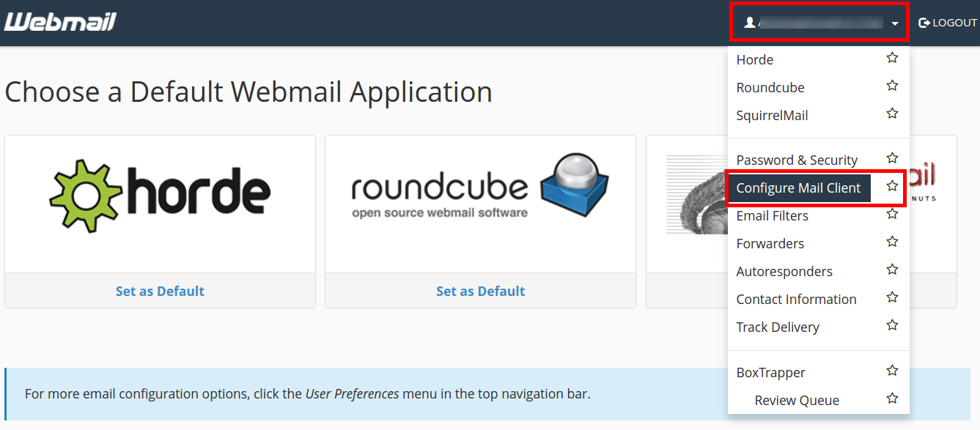The image size is (980, 430).
Task: Click the star beside Forwarders
Action: pos(892,241)
